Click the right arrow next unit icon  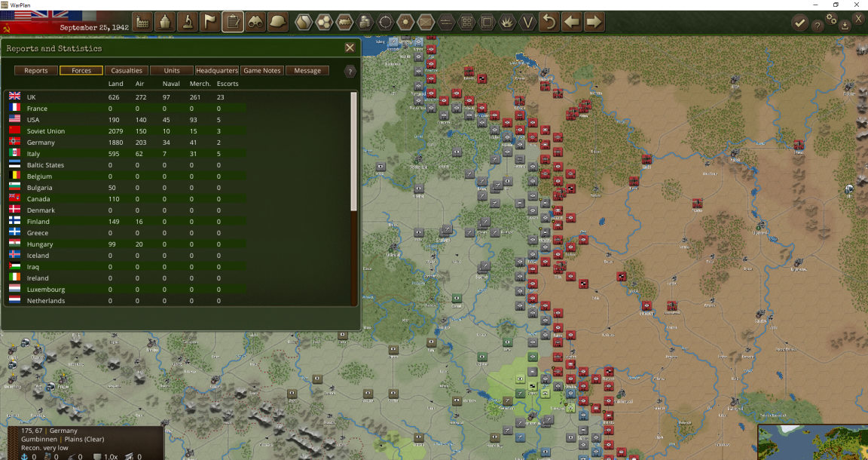[594, 22]
